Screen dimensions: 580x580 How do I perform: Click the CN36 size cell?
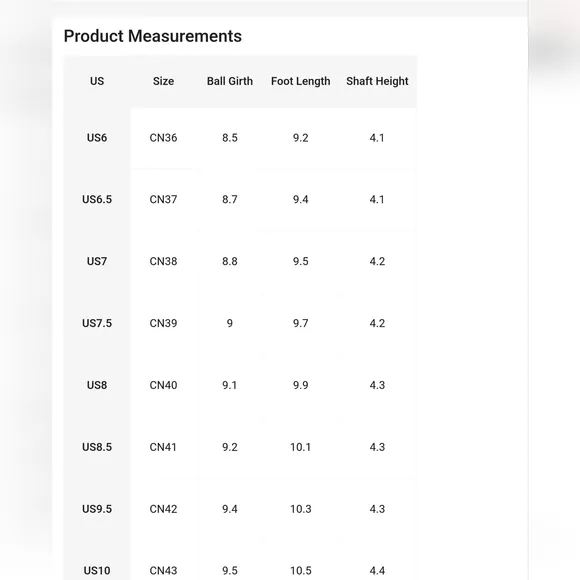click(163, 138)
